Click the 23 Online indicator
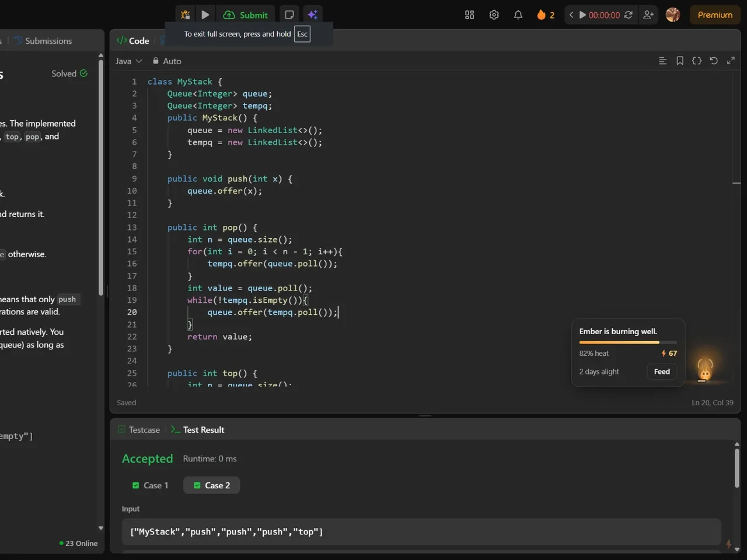 78,543
